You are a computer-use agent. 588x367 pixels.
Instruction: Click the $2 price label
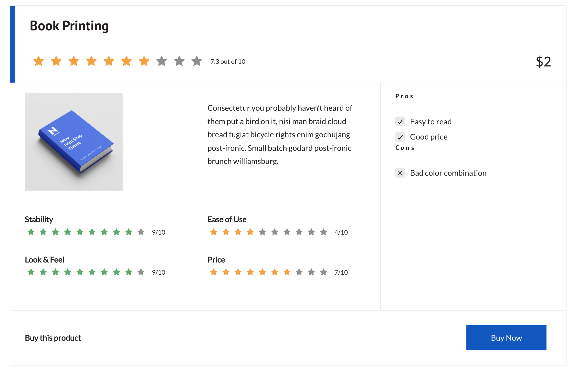tap(543, 62)
